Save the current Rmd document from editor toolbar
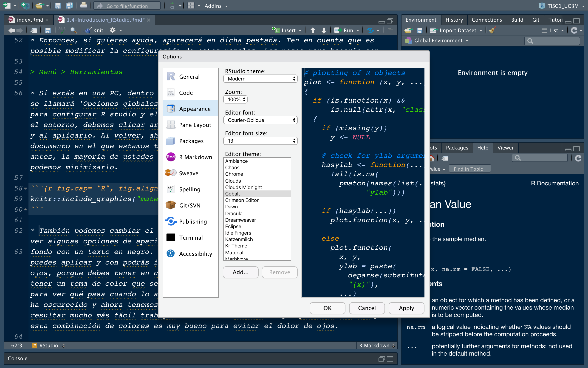The image size is (588, 368). [48, 30]
